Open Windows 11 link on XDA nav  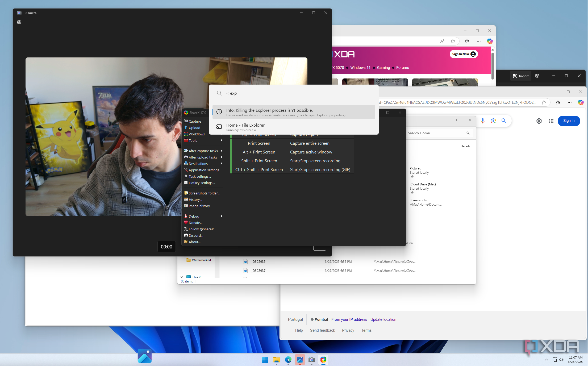pos(360,68)
